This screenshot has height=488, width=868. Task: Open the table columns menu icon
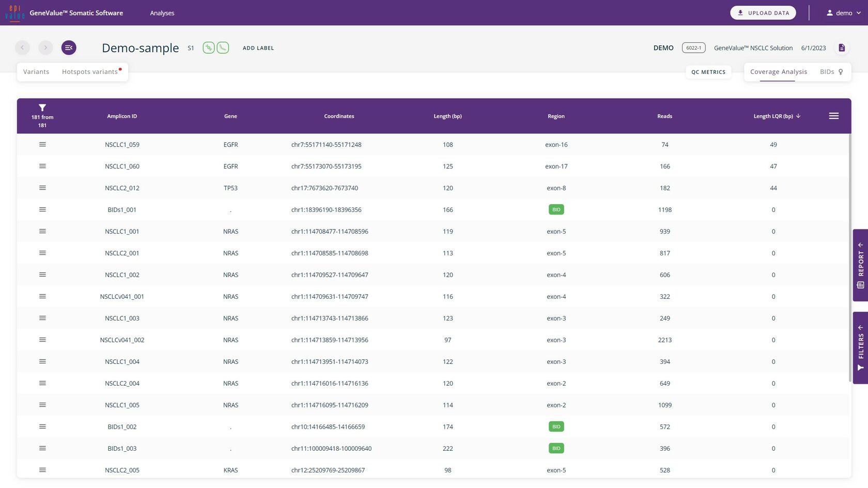[x=833, y=116]
